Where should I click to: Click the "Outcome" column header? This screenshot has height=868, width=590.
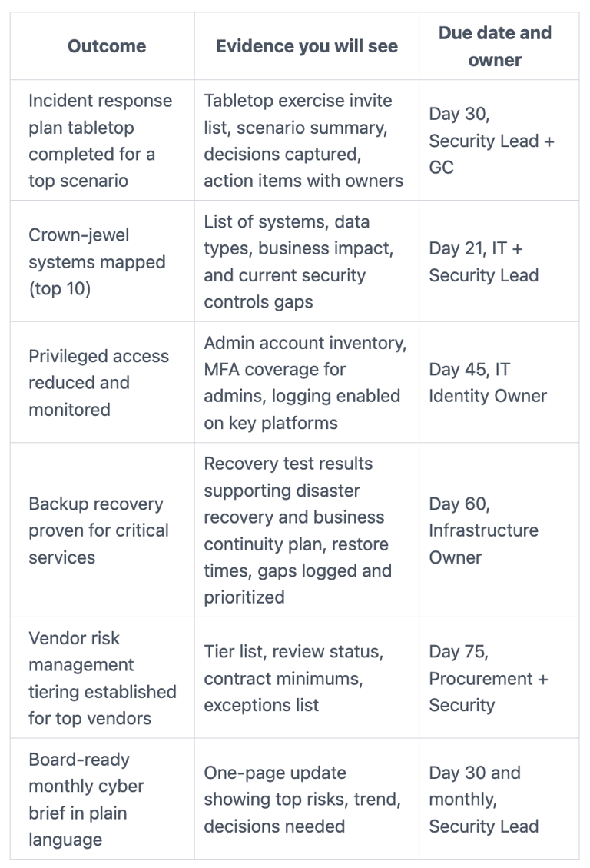pyautogui.click(x=107, y=46)
